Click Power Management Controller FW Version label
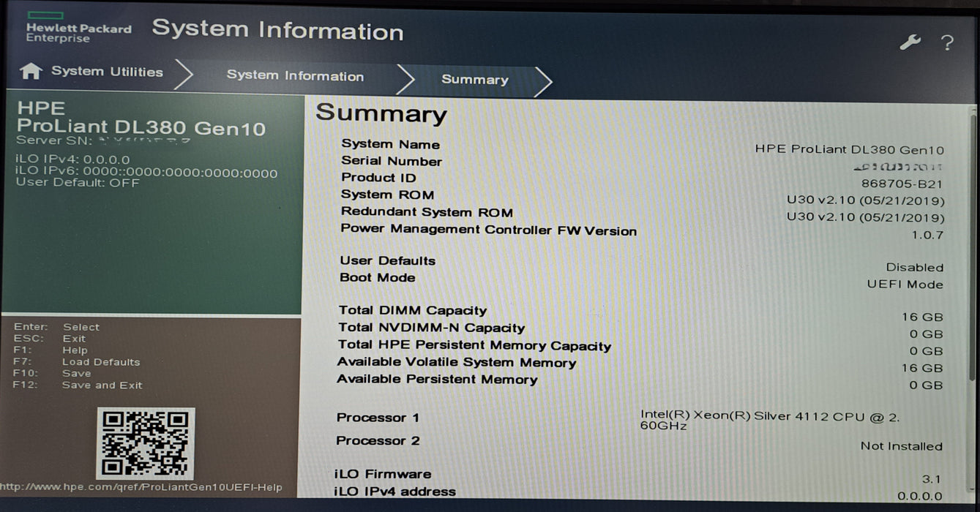Viewport: 980px width, 512px height. [488, 230]
